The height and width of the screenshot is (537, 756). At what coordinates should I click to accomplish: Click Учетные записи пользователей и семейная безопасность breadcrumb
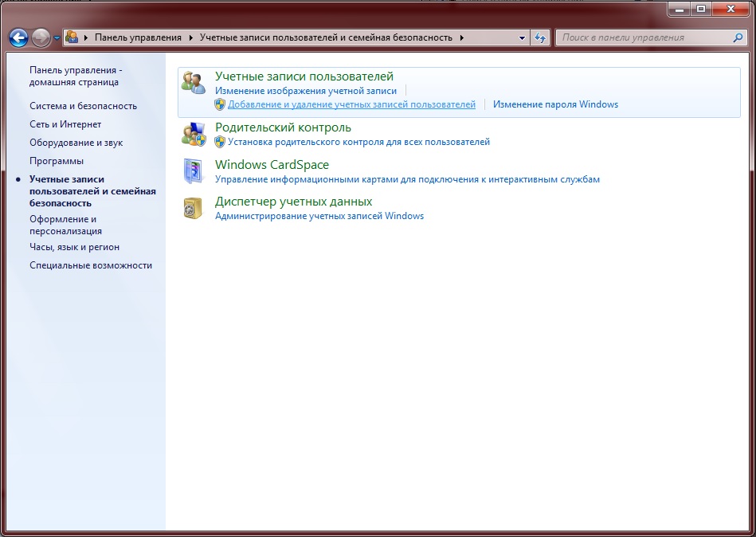coord(326,37)
